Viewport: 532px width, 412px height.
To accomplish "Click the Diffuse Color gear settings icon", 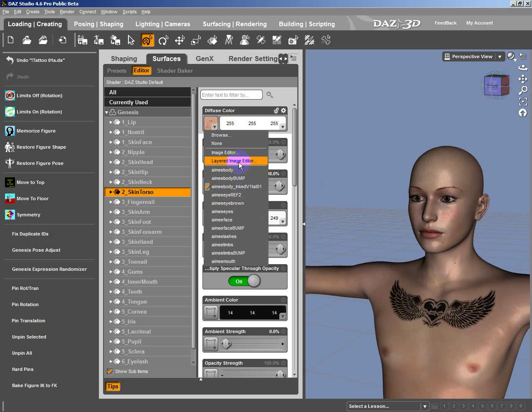I will (x=283, y=110).
